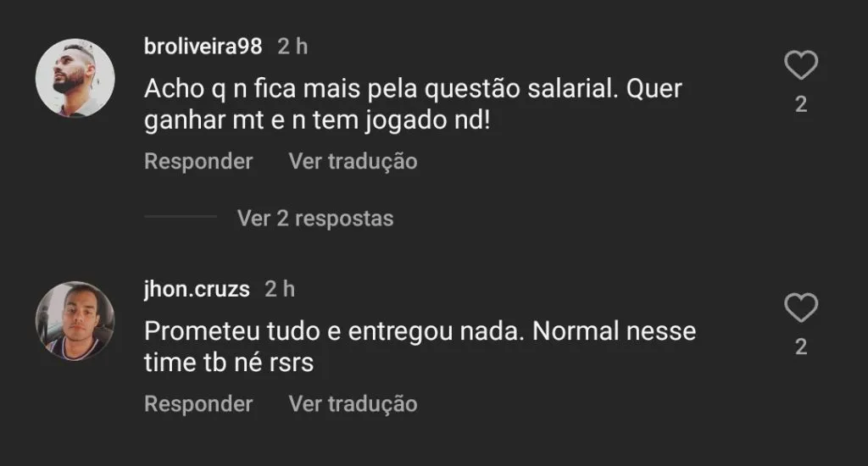Show translation of broliveira98's comment
This screenshot has height=466, width=868.
[353, 161]
